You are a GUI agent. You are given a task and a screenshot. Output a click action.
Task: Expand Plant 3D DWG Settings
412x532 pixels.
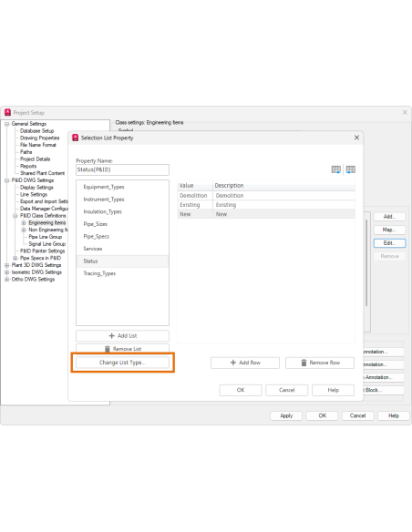point(6,265)
